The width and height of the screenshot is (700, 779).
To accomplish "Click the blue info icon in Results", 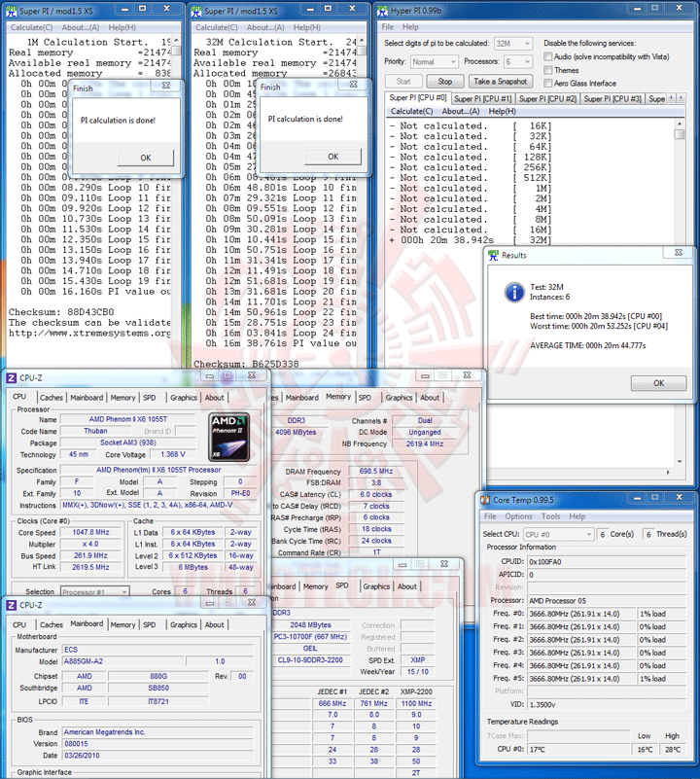I will 514,292.
